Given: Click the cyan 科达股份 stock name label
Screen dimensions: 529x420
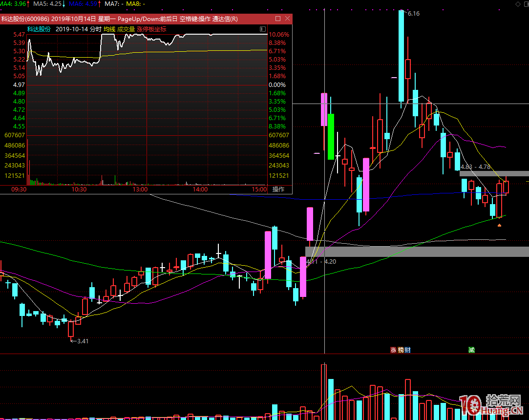Looking at the screenshot, I should coord(39,29).
